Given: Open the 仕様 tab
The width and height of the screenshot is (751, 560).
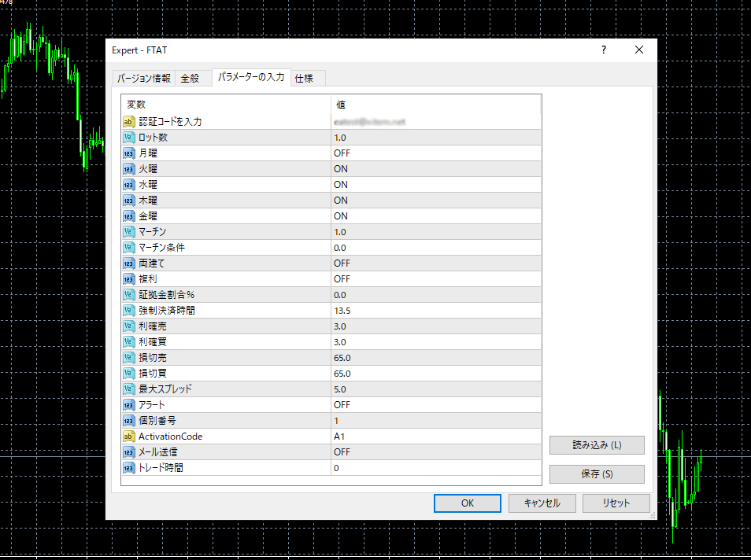Looking at the screenshot, I should (x=304, y=79).
